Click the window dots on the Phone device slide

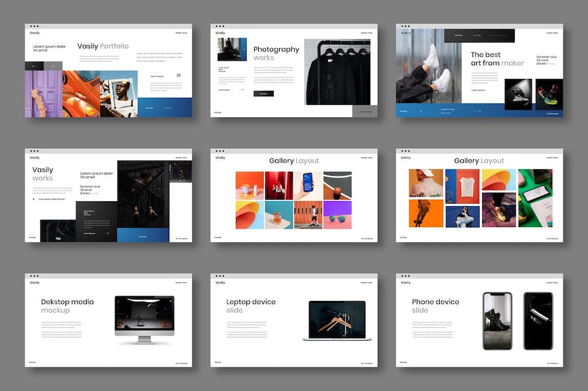[405, 276]
